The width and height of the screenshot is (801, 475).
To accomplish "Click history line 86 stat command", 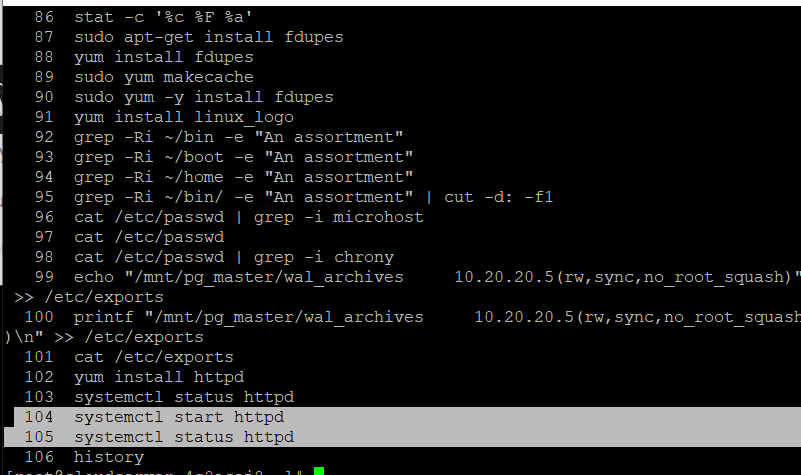I will (x=163, y=17).
